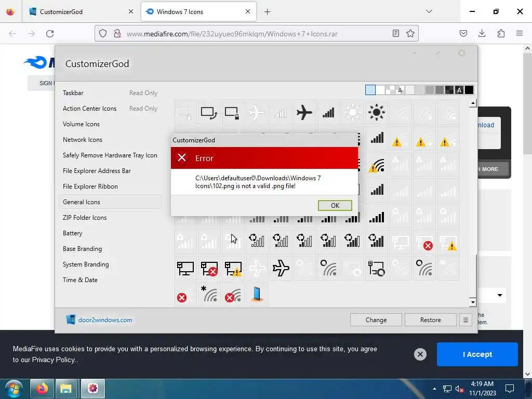Open Firefox extensions menu
This screenshot has height=399, width=532.
[501, 33]
